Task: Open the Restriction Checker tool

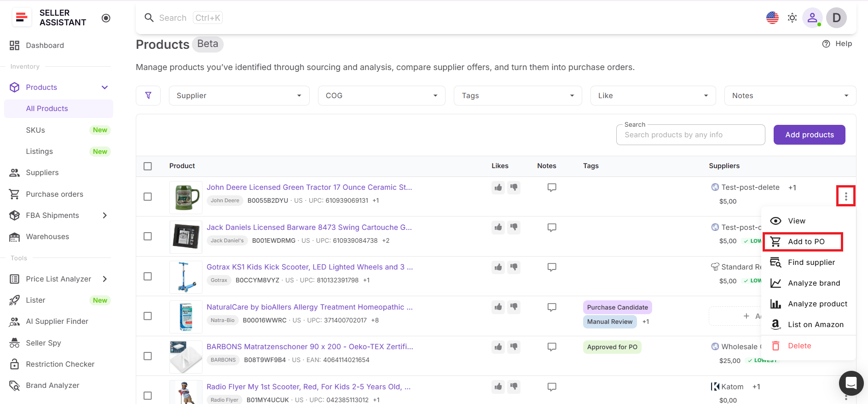Action: pos(60,364)
